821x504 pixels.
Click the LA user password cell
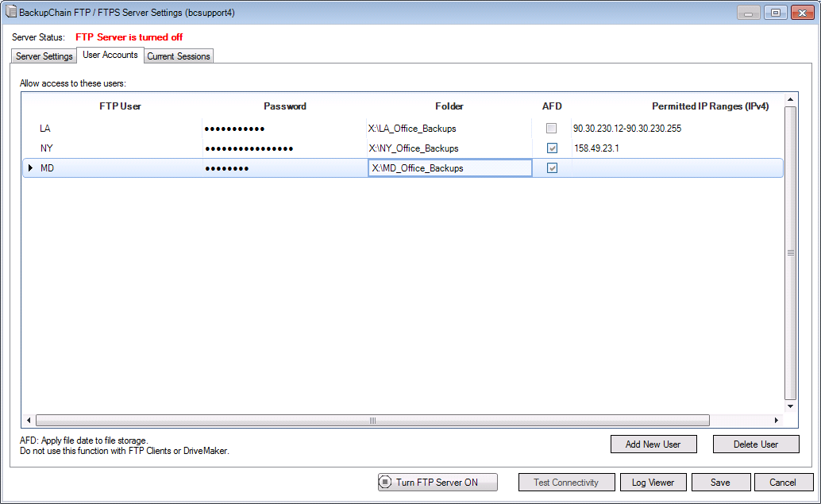coord(285,129)
